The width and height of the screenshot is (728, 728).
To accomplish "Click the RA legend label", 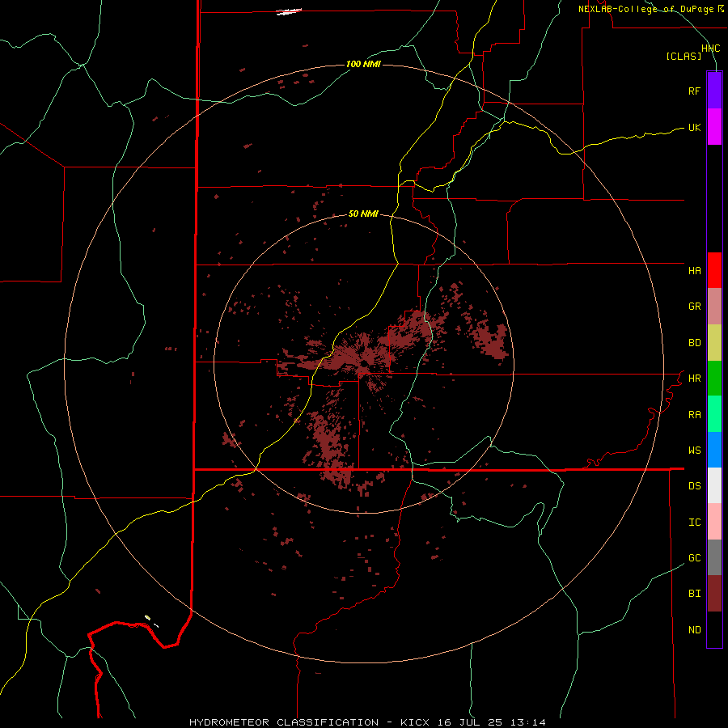I will click(694, 415).
